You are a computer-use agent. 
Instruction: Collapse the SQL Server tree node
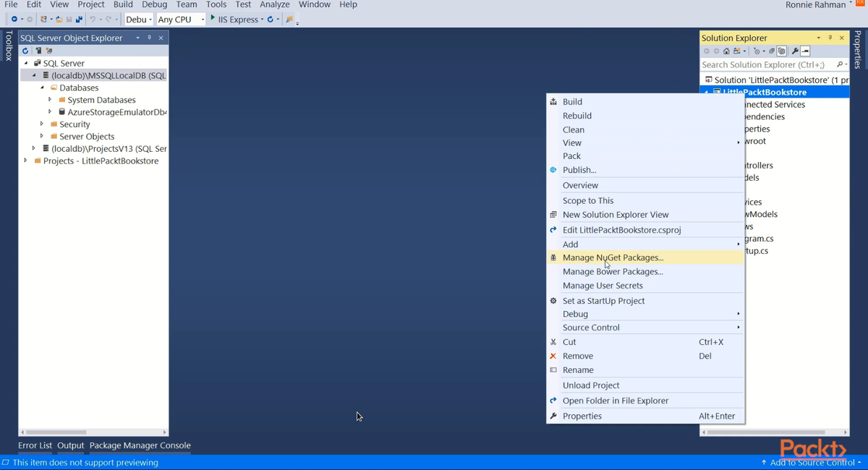[27, 63]
